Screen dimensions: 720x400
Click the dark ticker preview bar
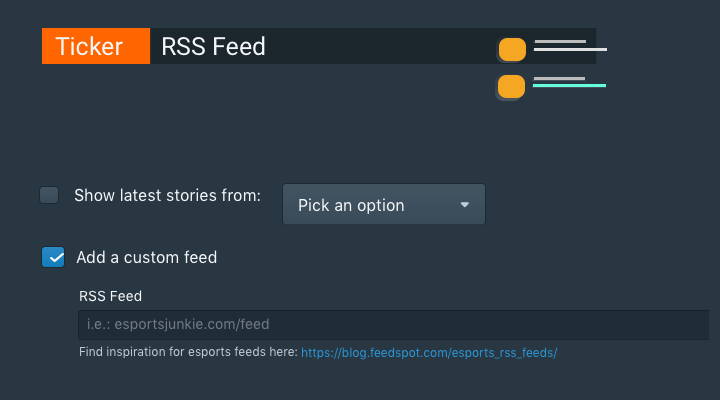point(380,46)
